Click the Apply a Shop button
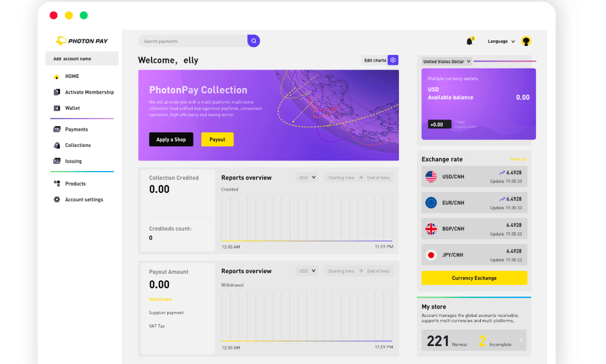The height and width of the screenshot is (364, 606). tap(171, 140)
